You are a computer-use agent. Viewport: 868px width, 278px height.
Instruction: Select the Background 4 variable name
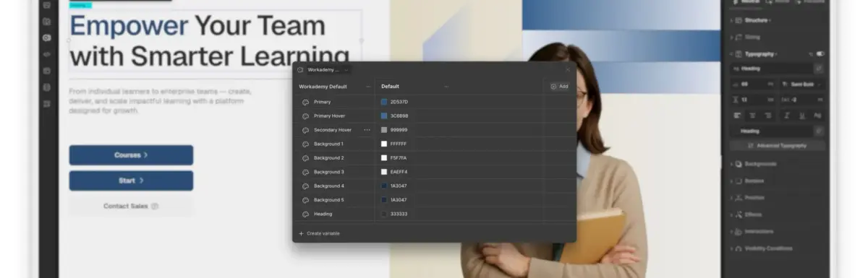click(x=328, y=186)
